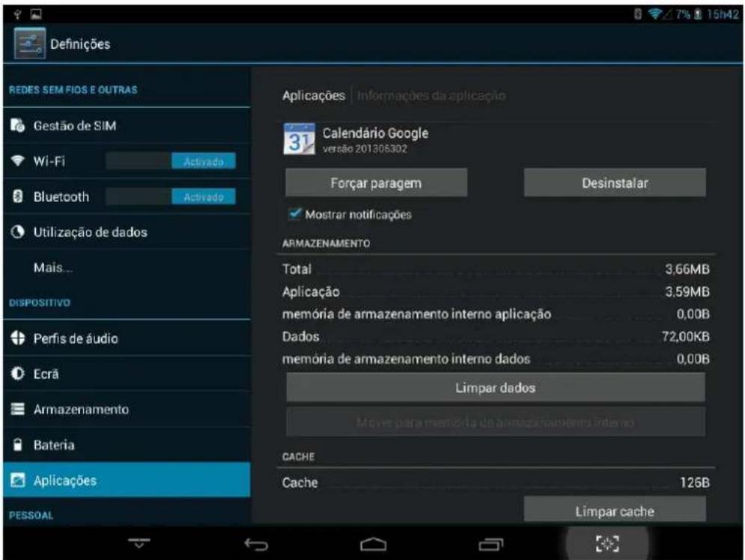Screen dimensions: 745x560
Task: Tap the Wi-Fi signal icon in sidebar
Action: click(17, 160)
